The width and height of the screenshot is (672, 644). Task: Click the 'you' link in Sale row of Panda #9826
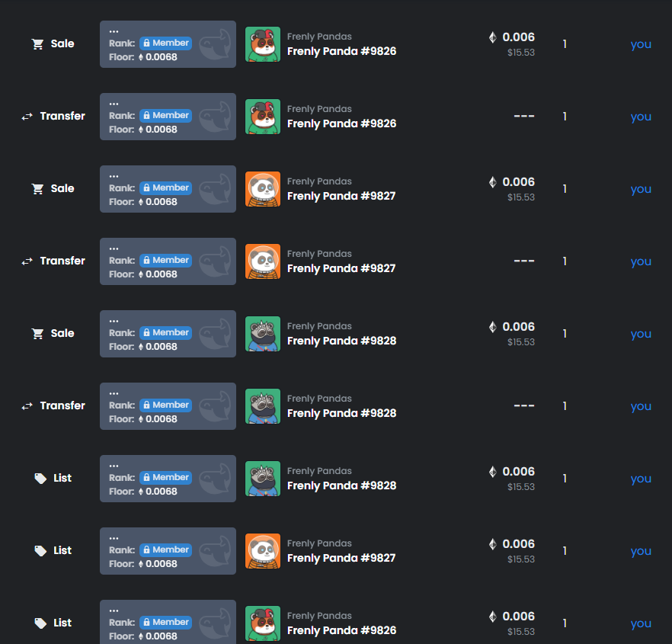(641, 45)
